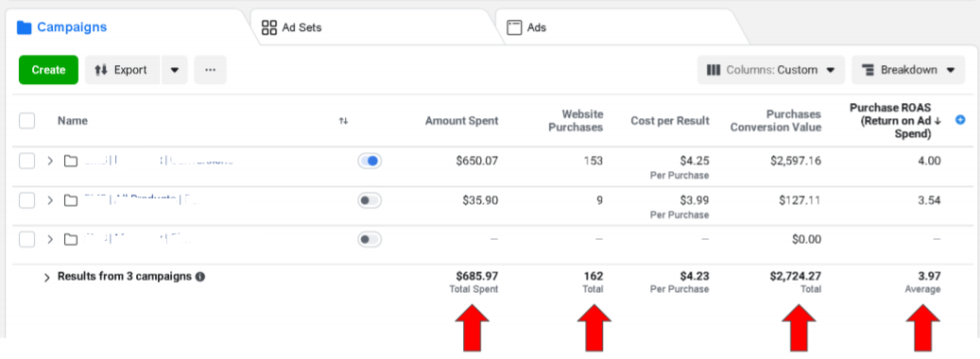This screenshot has height=359, width=980.
Task: Check the campaign row with $0.00 value
Action: point(26,239)
